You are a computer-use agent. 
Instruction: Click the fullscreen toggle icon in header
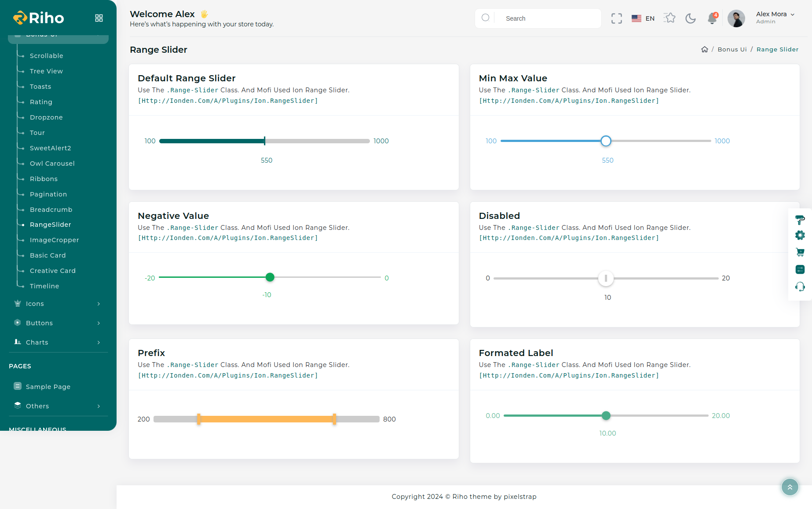point(616,18)
